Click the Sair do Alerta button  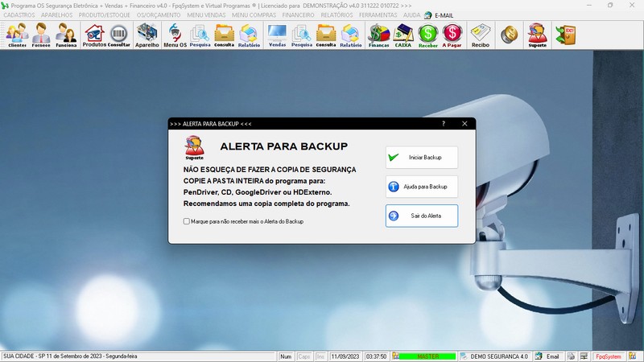pos(422,216)
